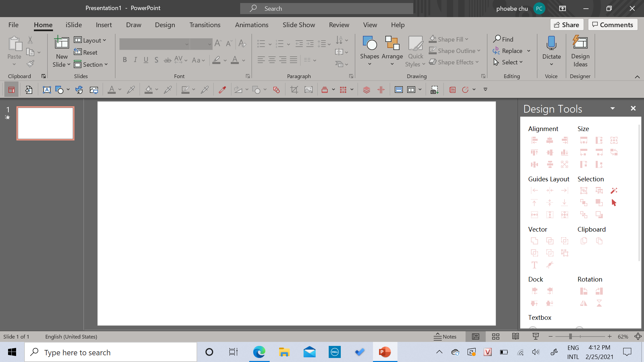The width and height of the screenshot is (644, 362).
Task: Click the copy icon under Design Tools Clipboard
Action: tap(584, 241)
